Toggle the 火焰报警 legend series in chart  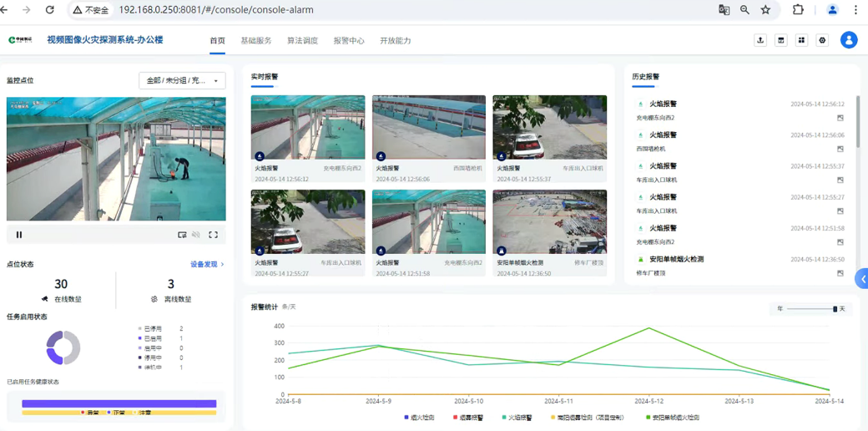pos(517,418)
